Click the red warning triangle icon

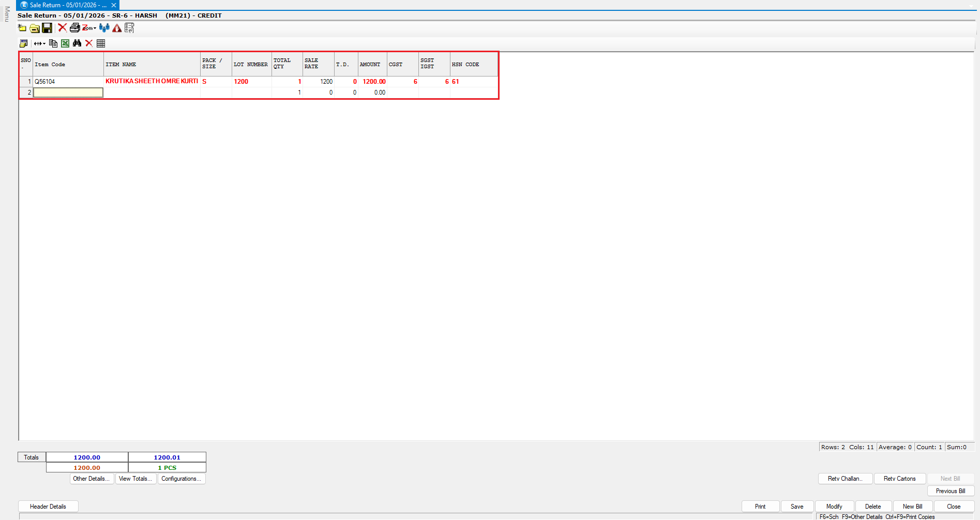117,28
